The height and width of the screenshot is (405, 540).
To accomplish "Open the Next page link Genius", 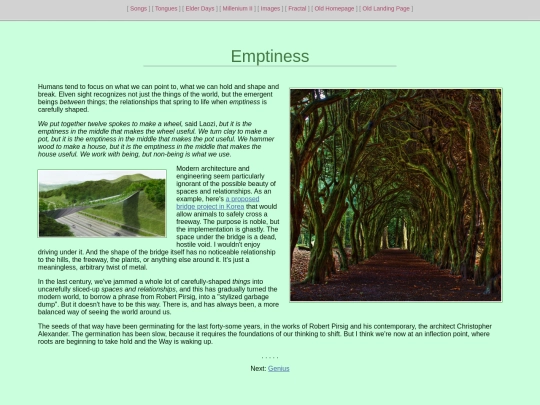I will (x=279, y=368).
